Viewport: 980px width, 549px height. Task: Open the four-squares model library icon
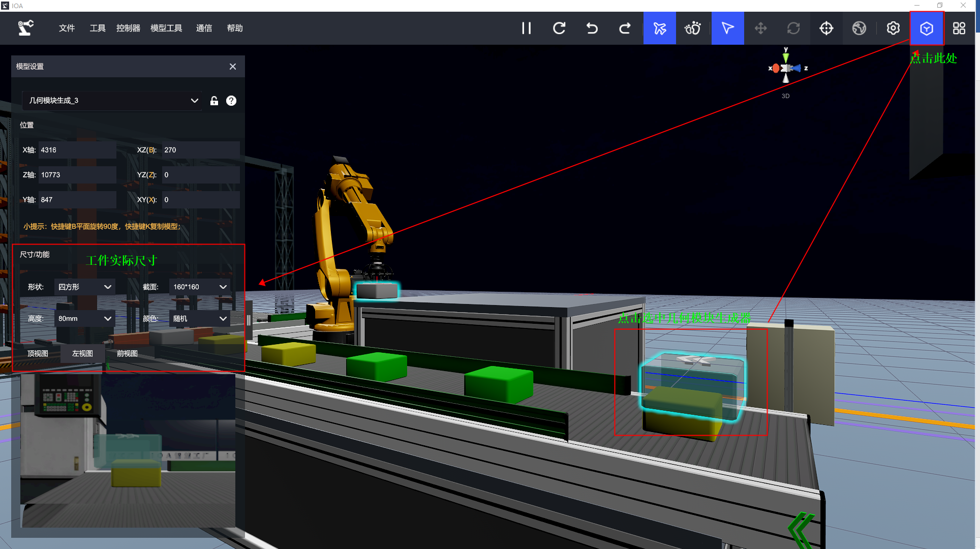[x=959, y=28]
